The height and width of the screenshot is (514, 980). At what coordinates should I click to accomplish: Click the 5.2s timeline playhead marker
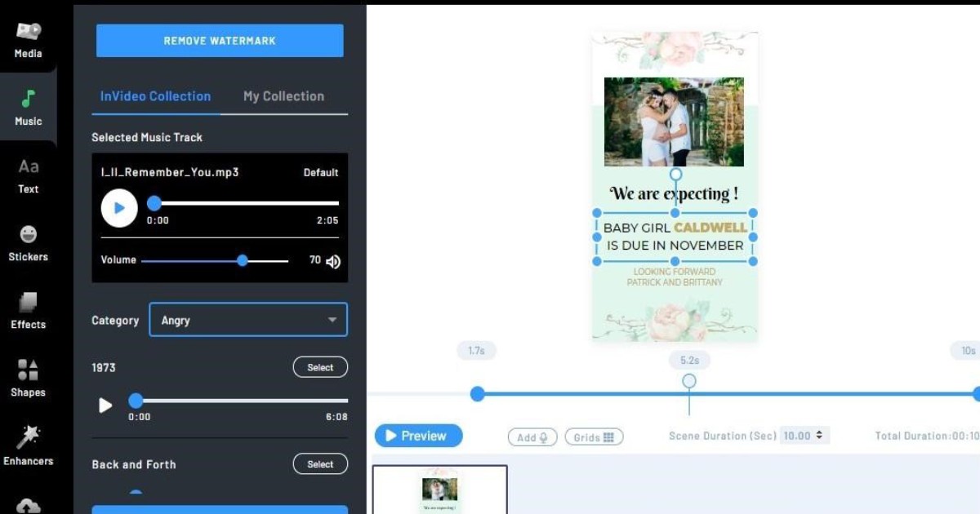click(689, 381)
